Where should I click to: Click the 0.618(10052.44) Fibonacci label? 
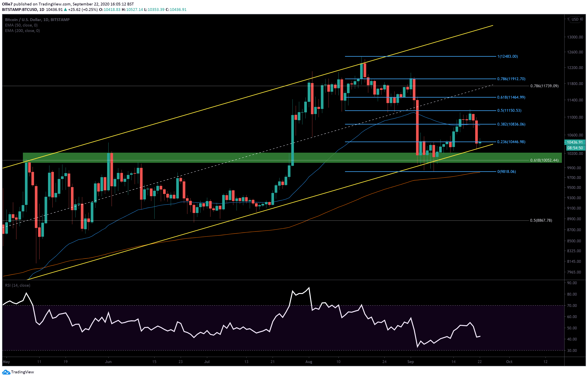[x=544, y=160]
